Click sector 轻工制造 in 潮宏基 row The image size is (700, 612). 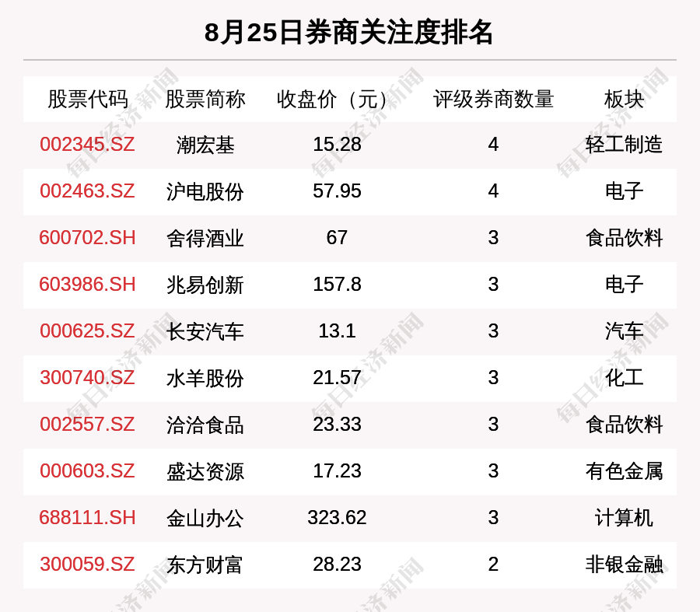624,145
